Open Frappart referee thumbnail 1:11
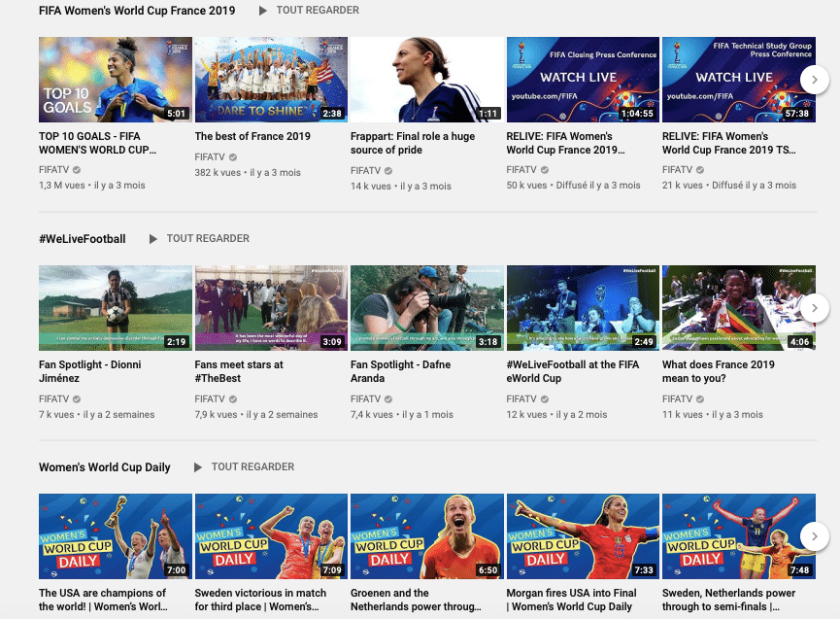 [x=427, y=80]
